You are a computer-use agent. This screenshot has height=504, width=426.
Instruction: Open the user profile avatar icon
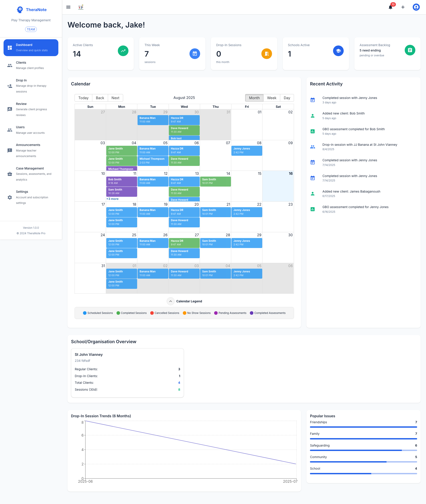pos(416,7)
